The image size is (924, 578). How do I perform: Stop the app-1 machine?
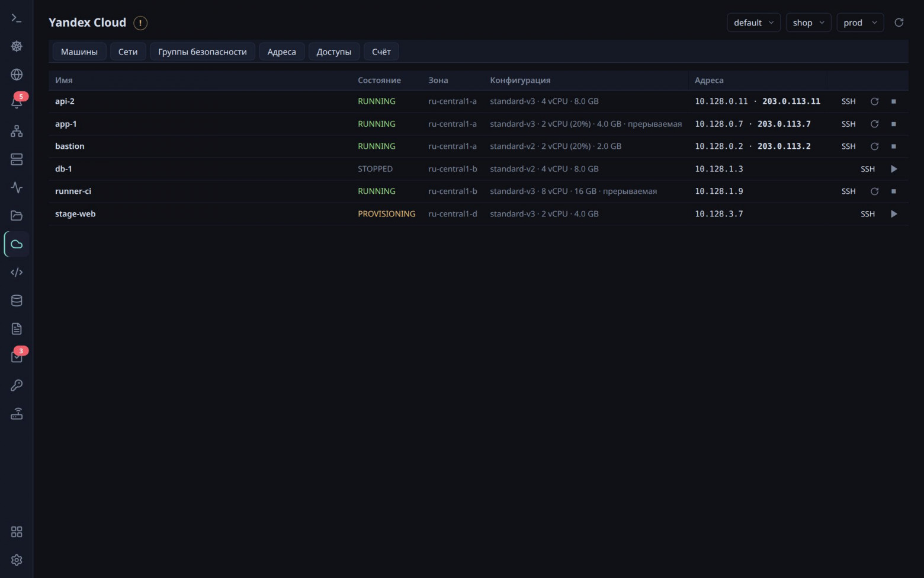(894, 124)
